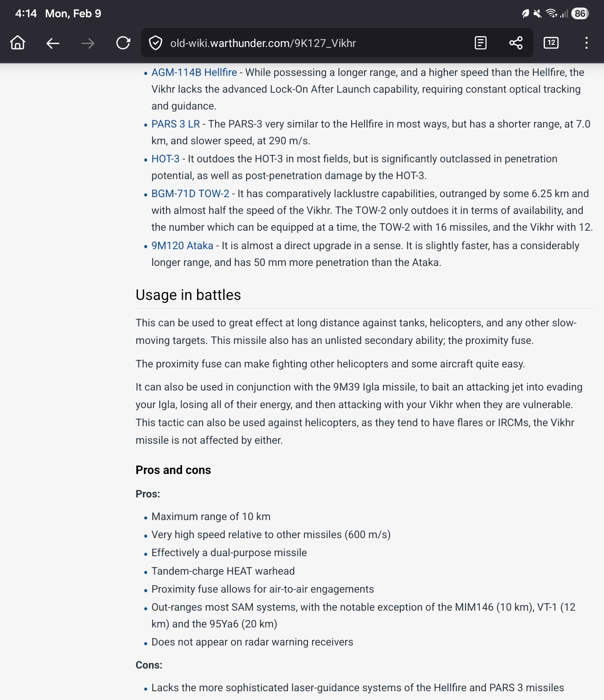Tap the forward arrow button

tap(88, 43)
